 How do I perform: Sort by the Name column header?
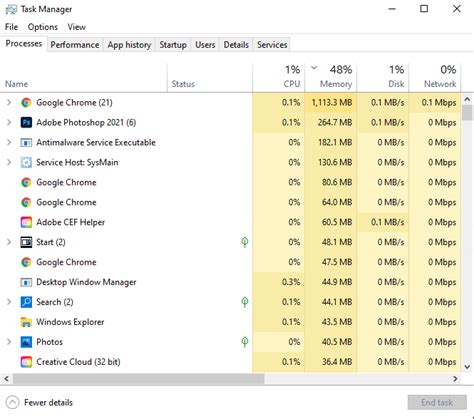[x=83, y=77]
